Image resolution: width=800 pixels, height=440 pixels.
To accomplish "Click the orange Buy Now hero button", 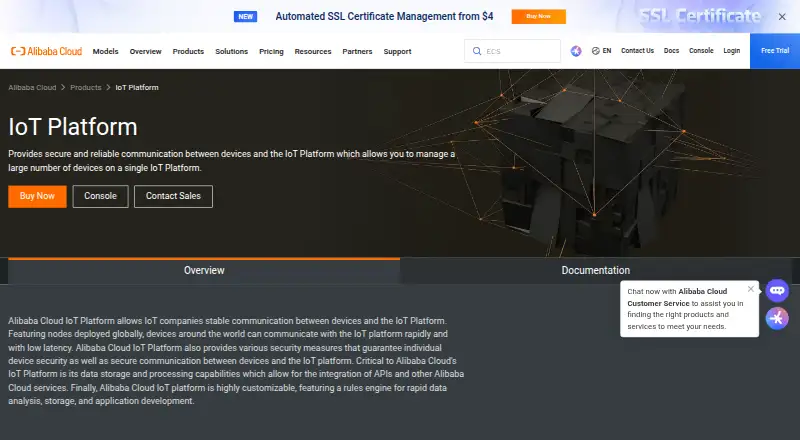I will click(x=37, y=196).
